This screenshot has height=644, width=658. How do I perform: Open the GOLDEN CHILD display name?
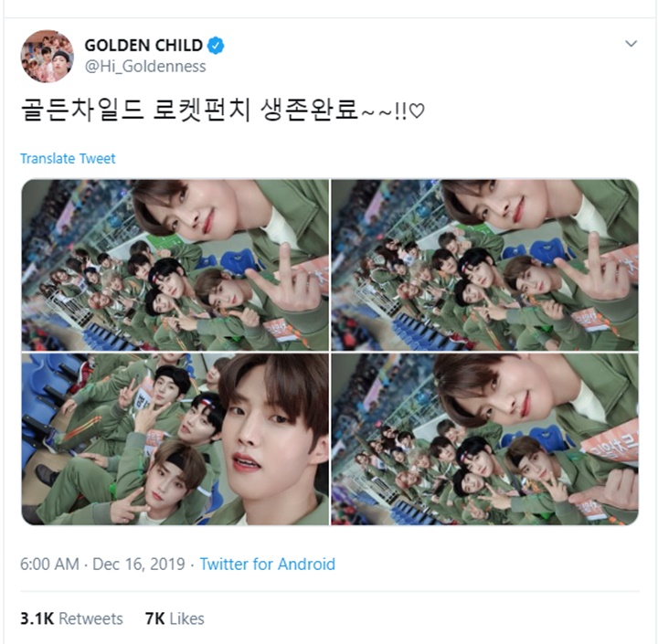(143, 46)
